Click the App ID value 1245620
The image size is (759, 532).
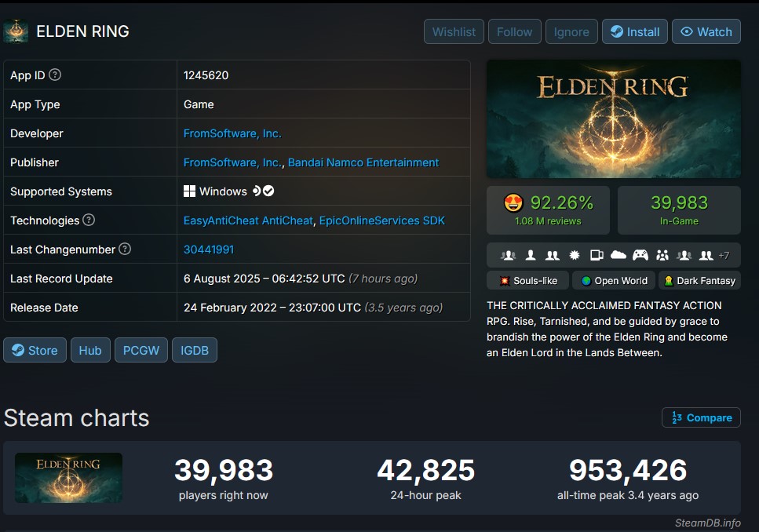(206, 75)
